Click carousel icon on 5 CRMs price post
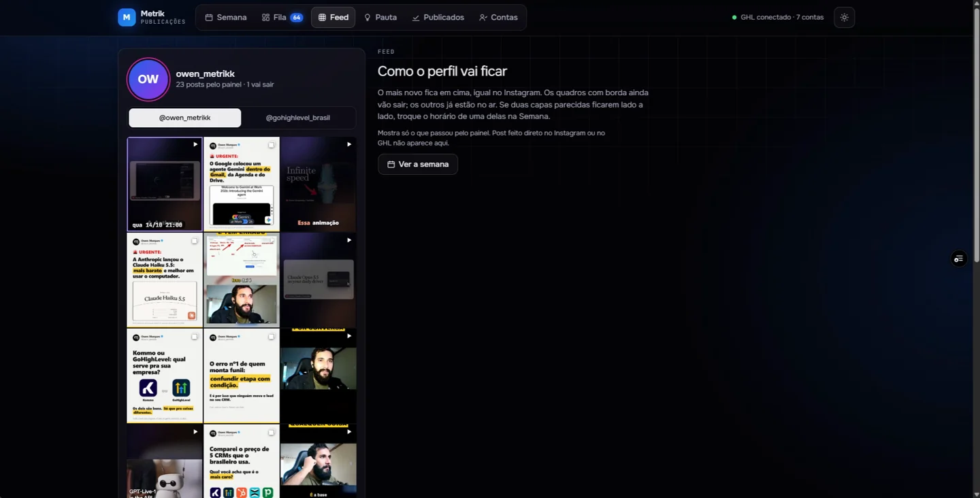The image size is (980, 498). pyautogui.click(x=272, y=433)
